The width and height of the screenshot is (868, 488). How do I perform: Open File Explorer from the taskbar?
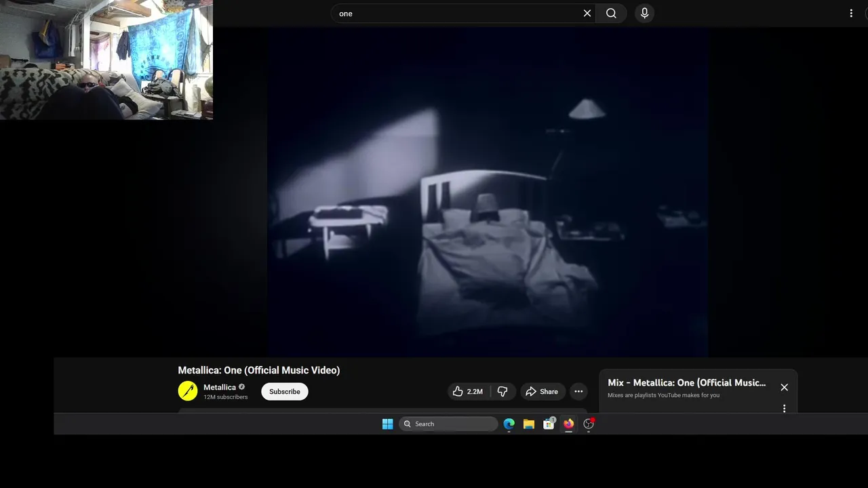(529, 424)
